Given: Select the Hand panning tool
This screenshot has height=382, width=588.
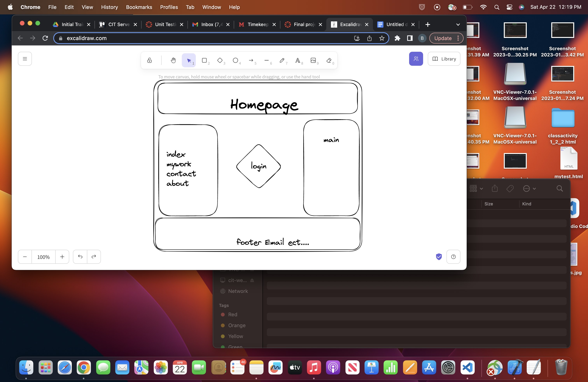Looking at the screenshot, I should coord(173,60).
